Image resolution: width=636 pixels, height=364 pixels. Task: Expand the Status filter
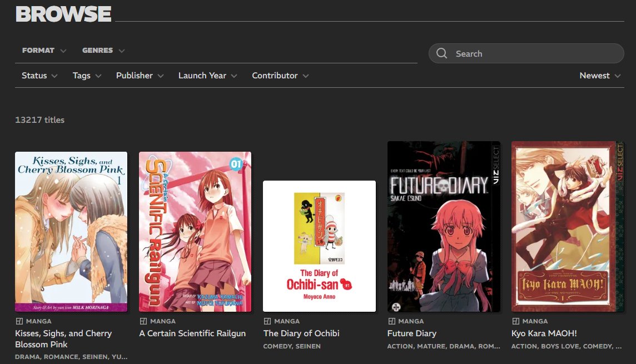click(39, 76)
